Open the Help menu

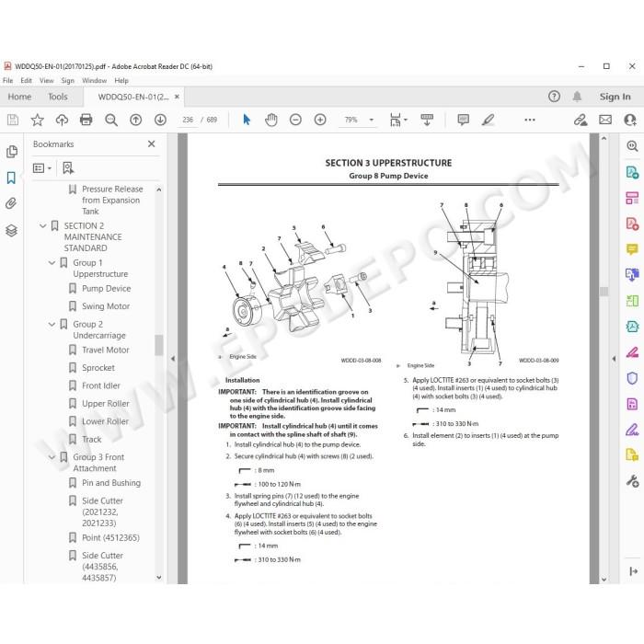(x=121, y=81)
